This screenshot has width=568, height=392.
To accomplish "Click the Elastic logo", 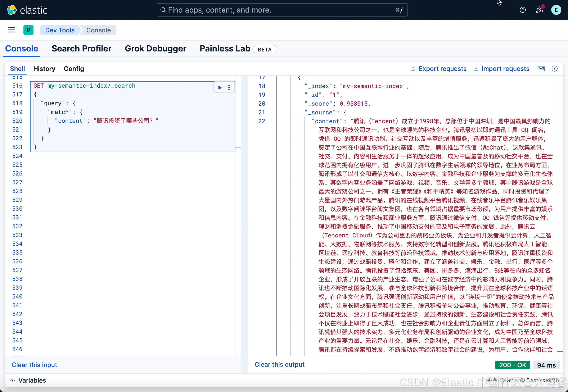I will click(27, 10).
